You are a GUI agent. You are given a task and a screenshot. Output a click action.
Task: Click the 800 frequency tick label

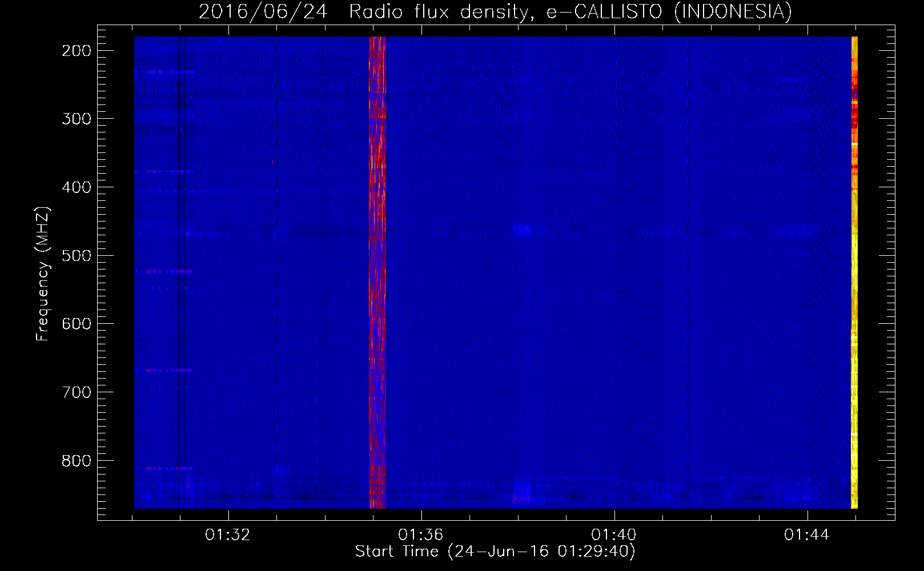[77, 460]
